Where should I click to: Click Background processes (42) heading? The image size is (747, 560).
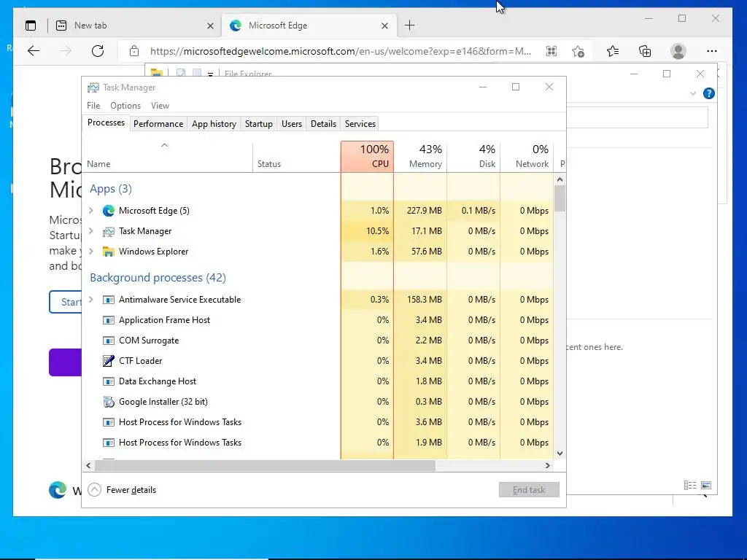pos(158,278)
